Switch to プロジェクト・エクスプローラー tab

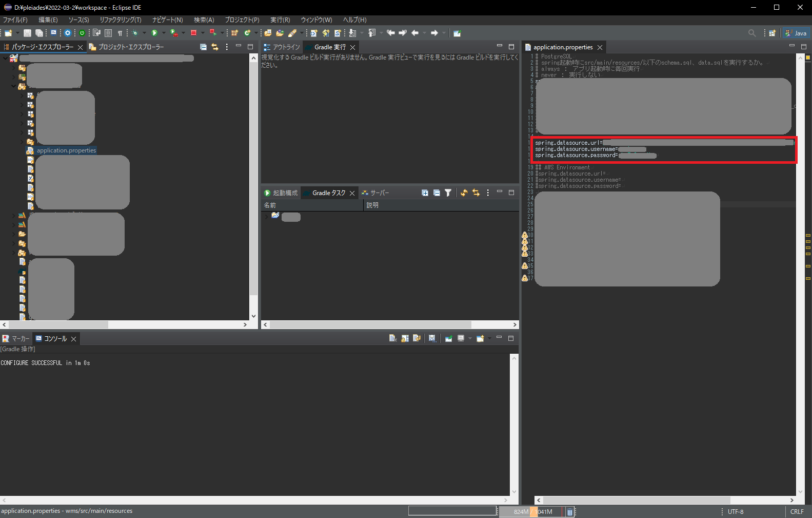(x=126, y=47)
